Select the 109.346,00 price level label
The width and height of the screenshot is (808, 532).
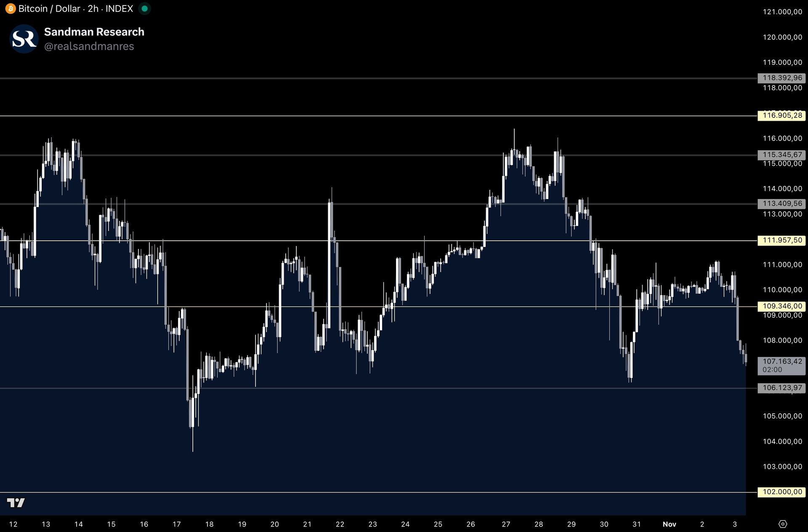click(x=781, y=306)
